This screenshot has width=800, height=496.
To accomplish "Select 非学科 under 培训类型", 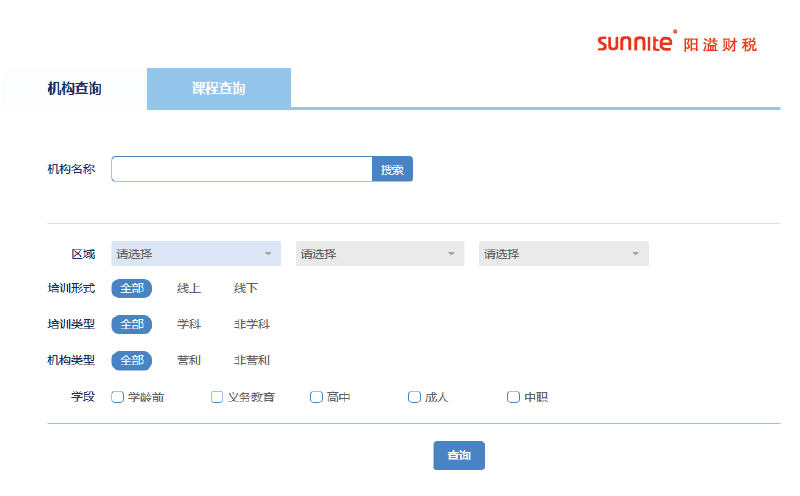I will pos(252,324).
